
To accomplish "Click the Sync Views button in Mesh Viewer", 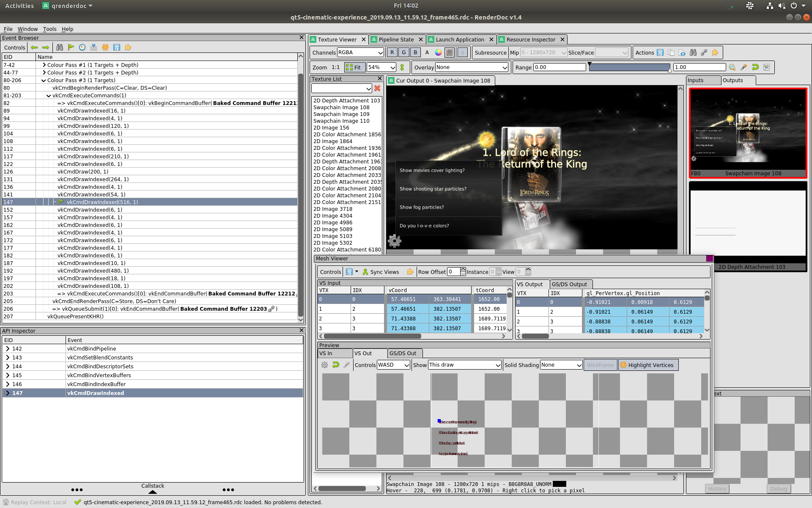I will (381, 272).
